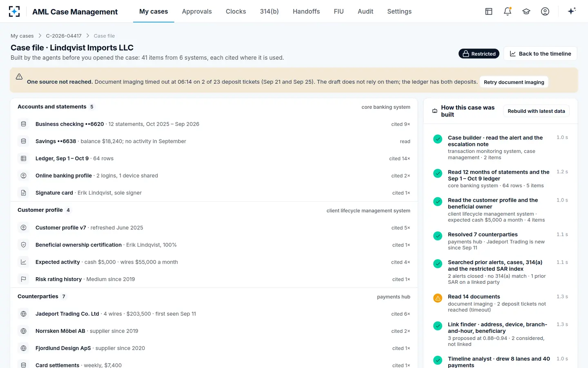The height and width of the screenshot is (368, 588).
Task: Open the Handoffs tab
Action: (x=306, y=11)
